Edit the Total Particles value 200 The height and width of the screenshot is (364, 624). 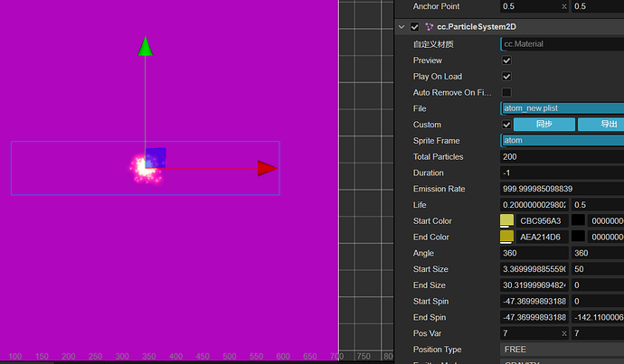click(x=562, y=156)
